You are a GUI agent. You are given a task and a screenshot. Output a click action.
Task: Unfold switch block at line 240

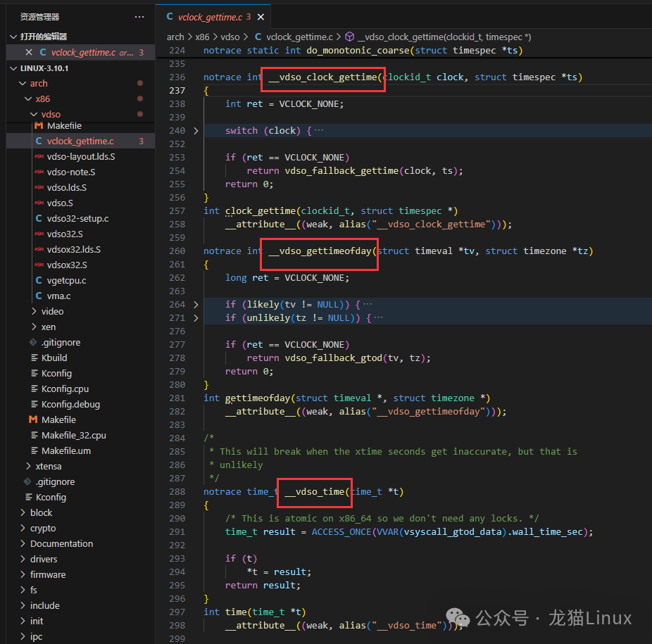(x=196, y=130)
